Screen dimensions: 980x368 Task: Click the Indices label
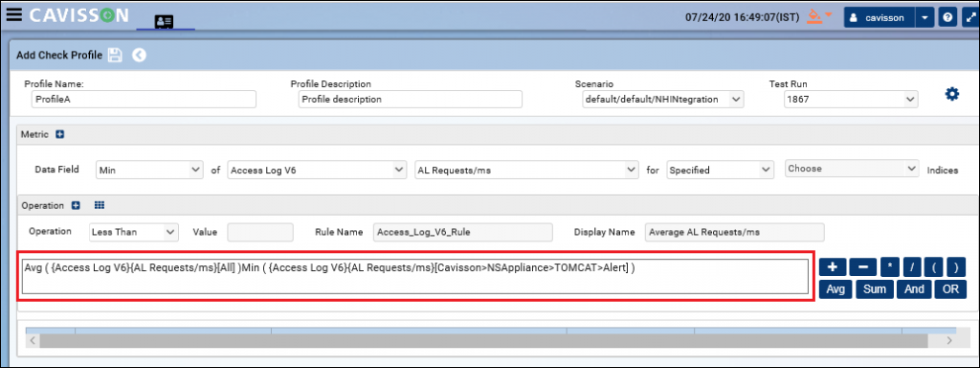coord(943,170)
